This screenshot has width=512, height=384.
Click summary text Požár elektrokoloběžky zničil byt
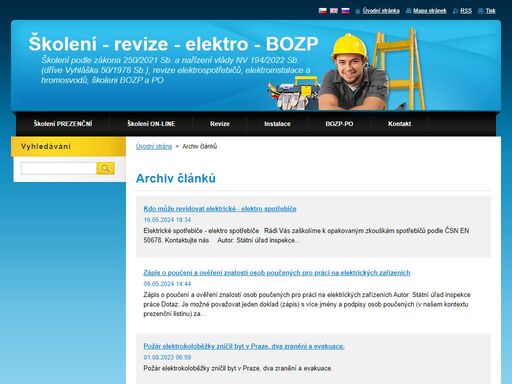click(x=238, y=368)
